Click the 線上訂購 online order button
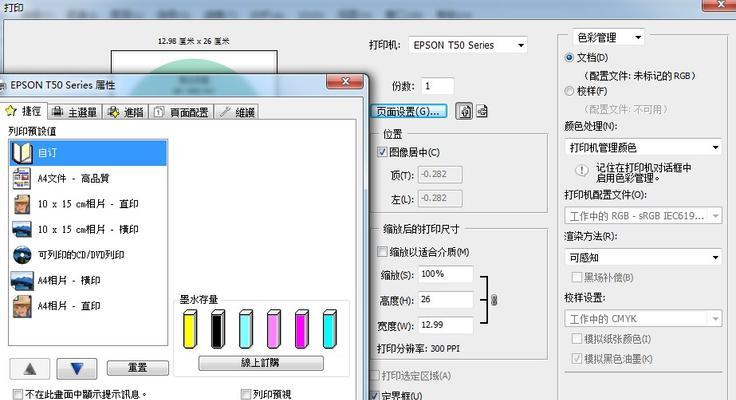 [x=261, y=363]
